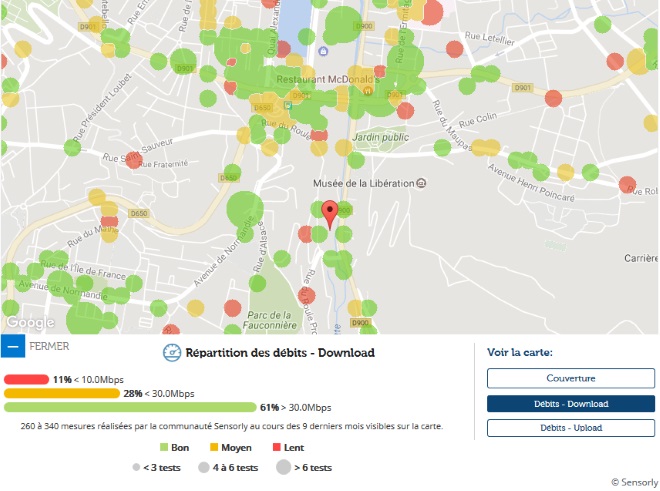Viewport: 660px width, 491px height.
Task: Show the Débits - Upload map
Action: 570,428
